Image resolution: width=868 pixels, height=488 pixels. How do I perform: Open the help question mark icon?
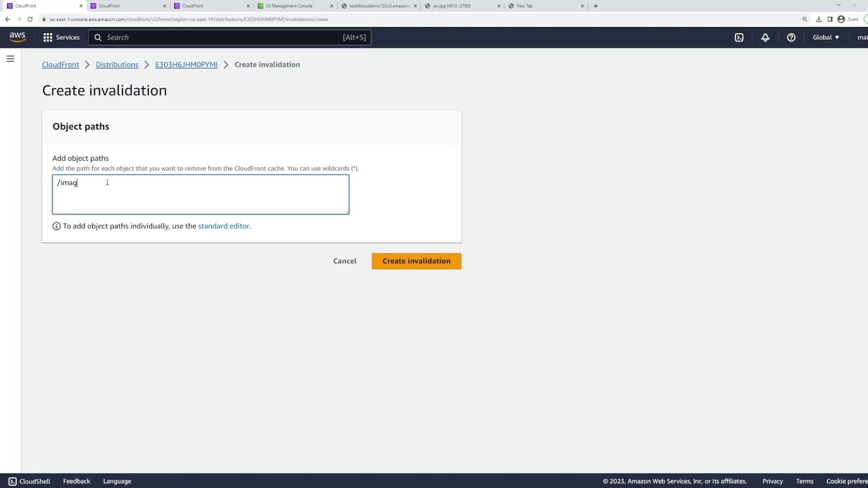[791, 38]
